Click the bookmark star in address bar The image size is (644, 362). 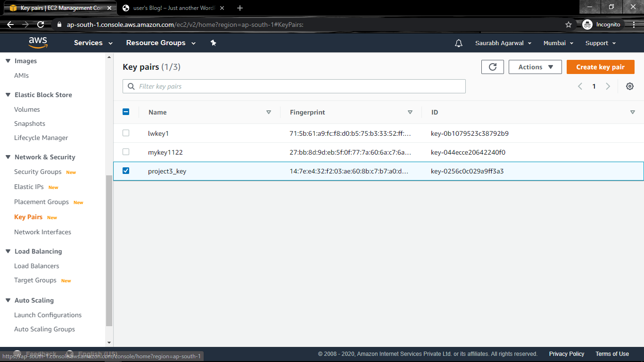pos(568,24)
